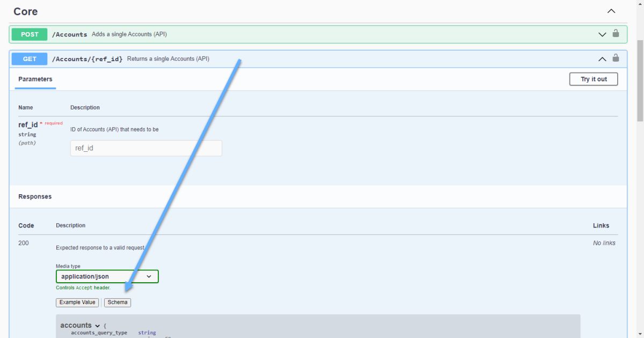The image size is (644, 338).
Task: Click the Try it out button
Action: 594,79
